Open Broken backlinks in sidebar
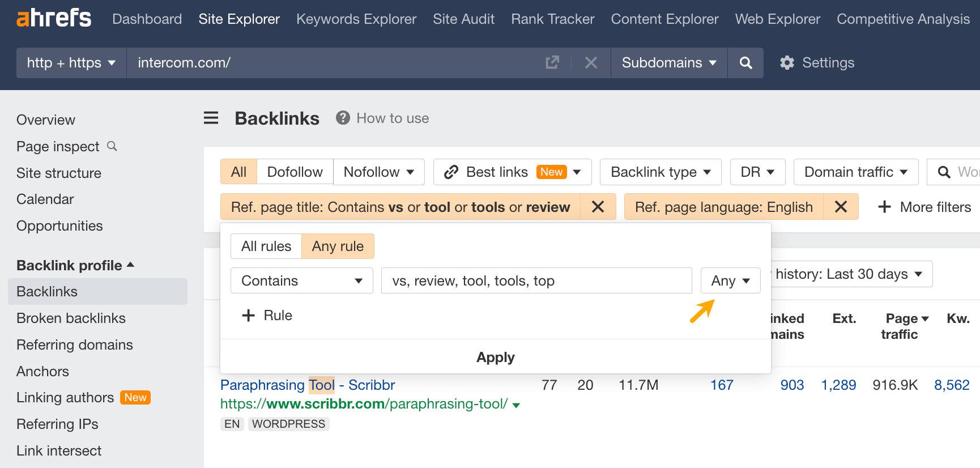This screenshot has height=468, width=980. [71, 318]
